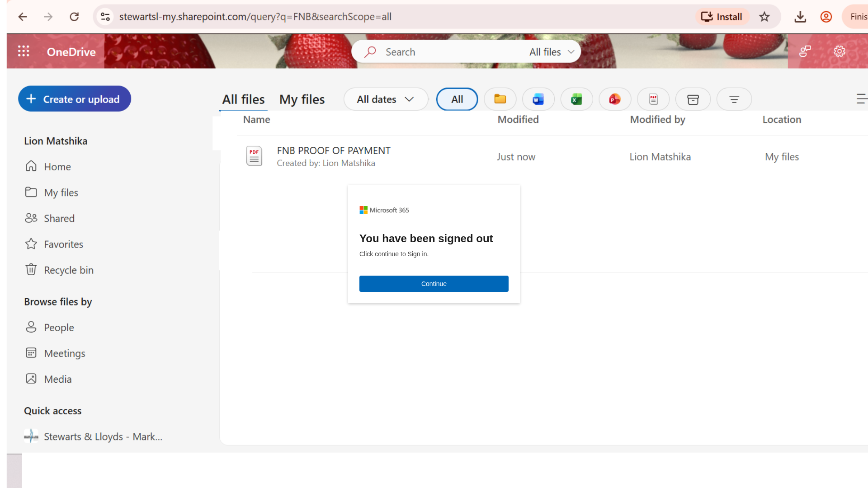868x488 pixels.
Task: Click the OneDrive logo text
Action: tap(71, 52)
